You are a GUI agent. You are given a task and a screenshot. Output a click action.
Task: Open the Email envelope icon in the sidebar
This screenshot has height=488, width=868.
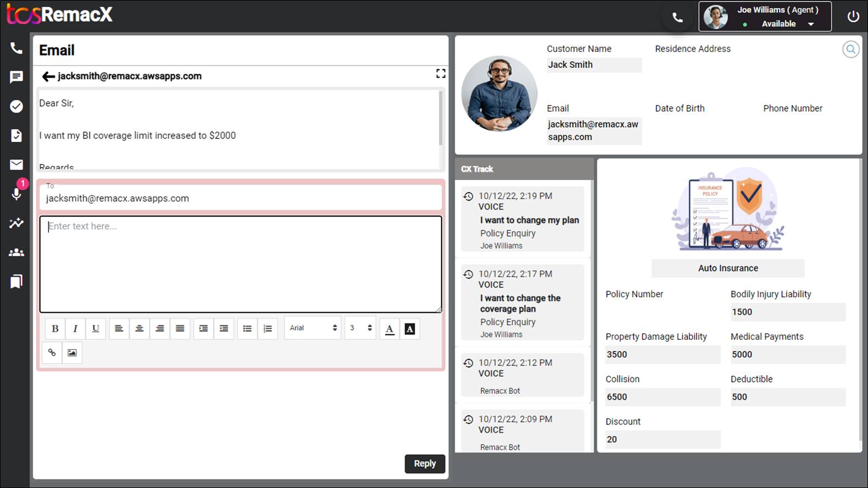[16, 165]
